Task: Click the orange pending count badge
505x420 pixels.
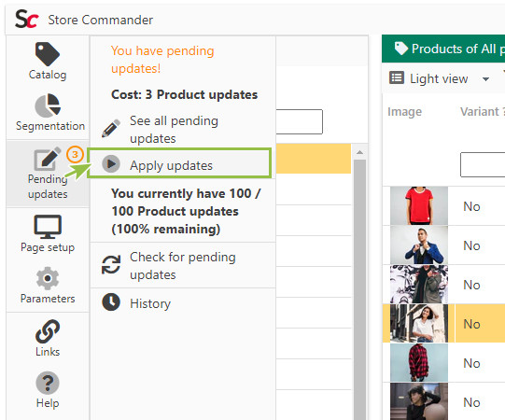Action: pos(75,155)
